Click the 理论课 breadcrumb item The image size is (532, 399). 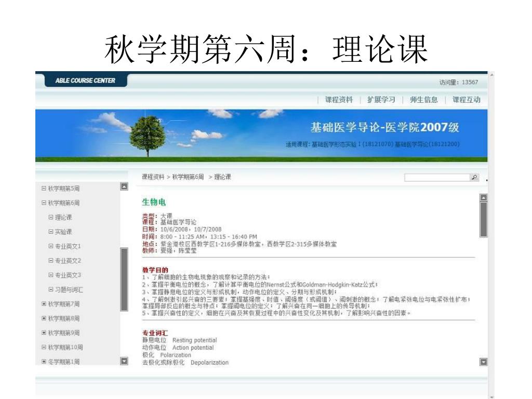[x=222, y=177]
